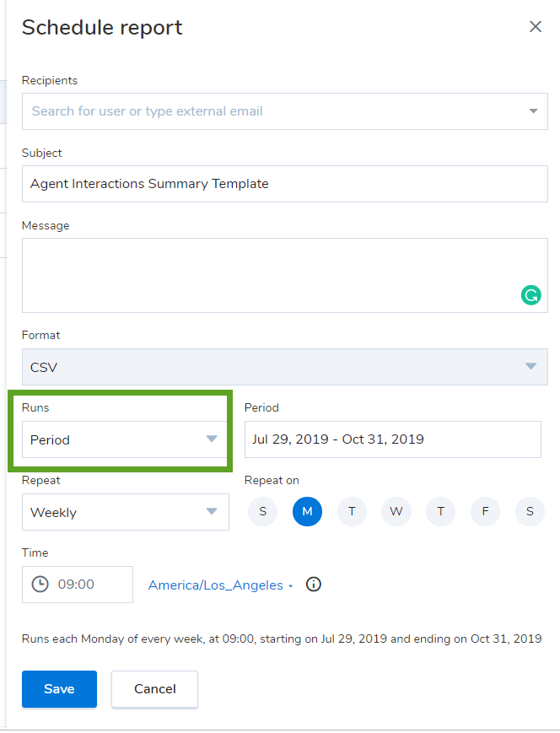Screen dimensions: 560x733
Task: Expand the Repeat Weekly dropdown
Action: tap(212, 512)
